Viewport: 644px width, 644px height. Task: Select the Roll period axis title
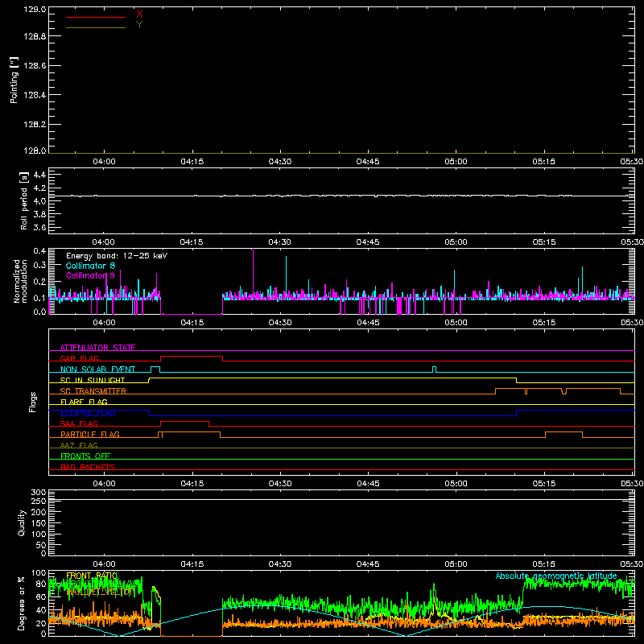click(x=24, y=200)
